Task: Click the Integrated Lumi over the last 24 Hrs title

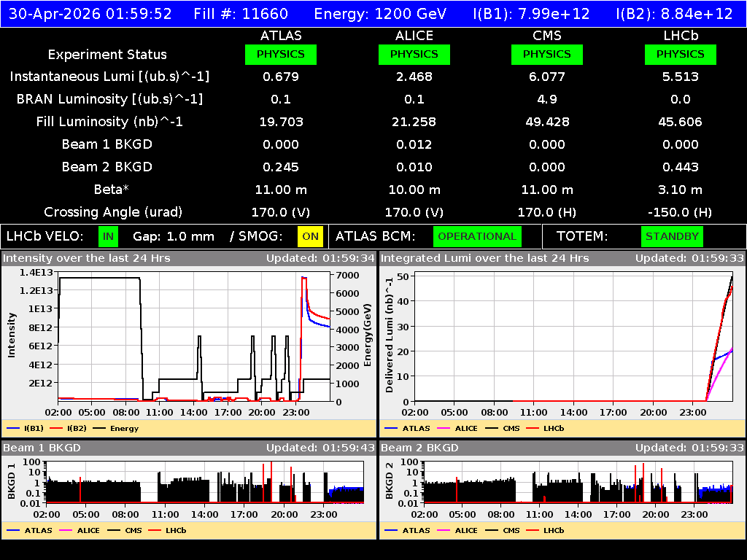Action: point(485,259)
